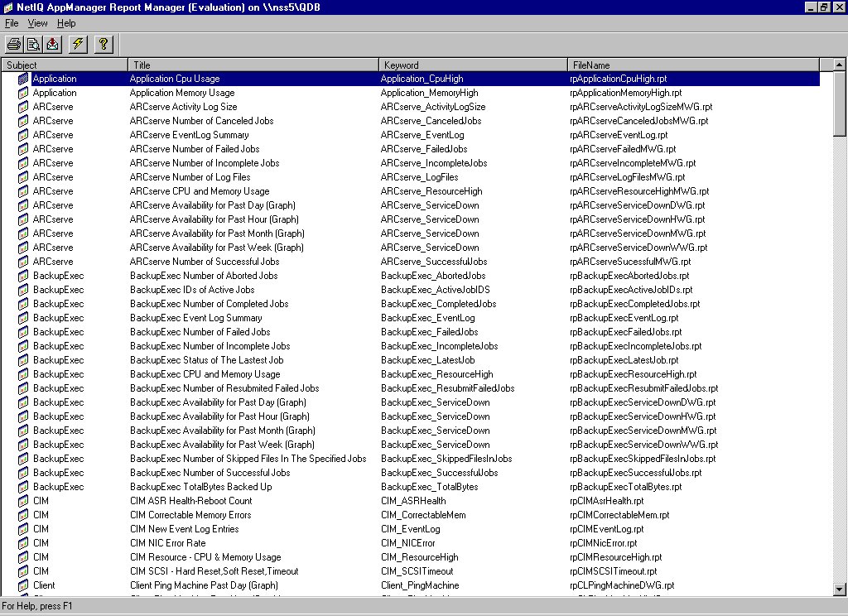This screenshot has height=616, width=848.
Task: Click report icon for BackupExec Status of The Lastest Job
Action: [22, 360]
